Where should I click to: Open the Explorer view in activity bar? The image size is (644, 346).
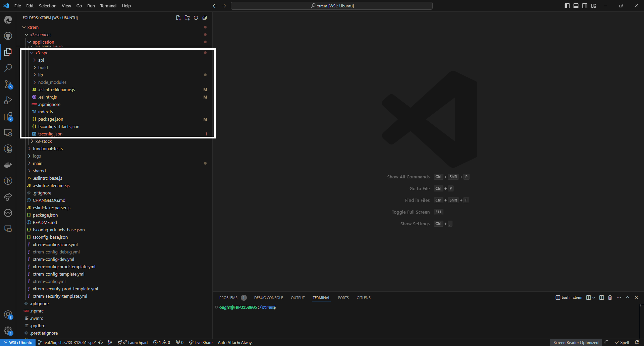(x=8, y=52)
